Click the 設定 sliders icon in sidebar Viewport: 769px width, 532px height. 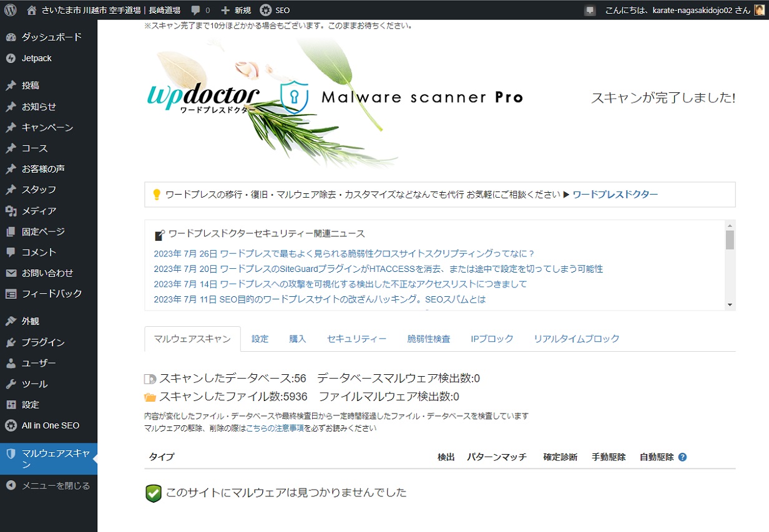(x=11, y=405)
